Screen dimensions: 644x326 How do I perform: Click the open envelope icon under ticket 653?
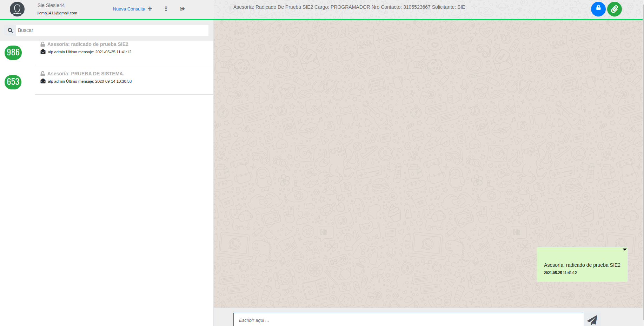coord(43,81)
